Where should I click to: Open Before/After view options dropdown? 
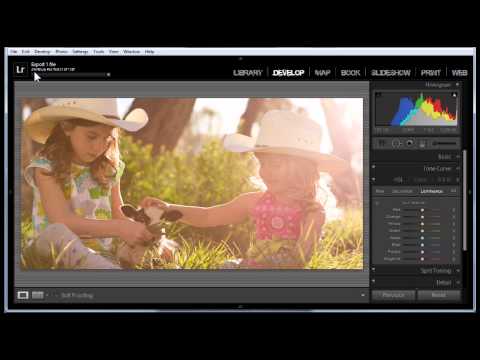point(47,295)
